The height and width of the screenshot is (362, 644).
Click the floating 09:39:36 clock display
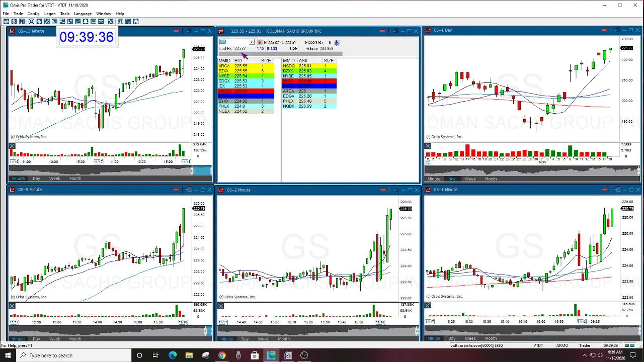coord(87,37)
